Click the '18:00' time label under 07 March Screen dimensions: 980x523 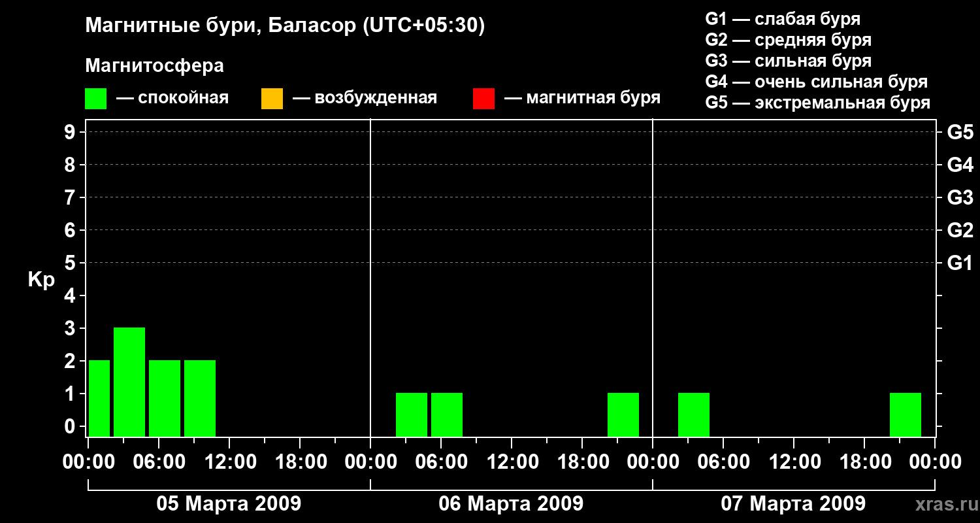(864, 462)
